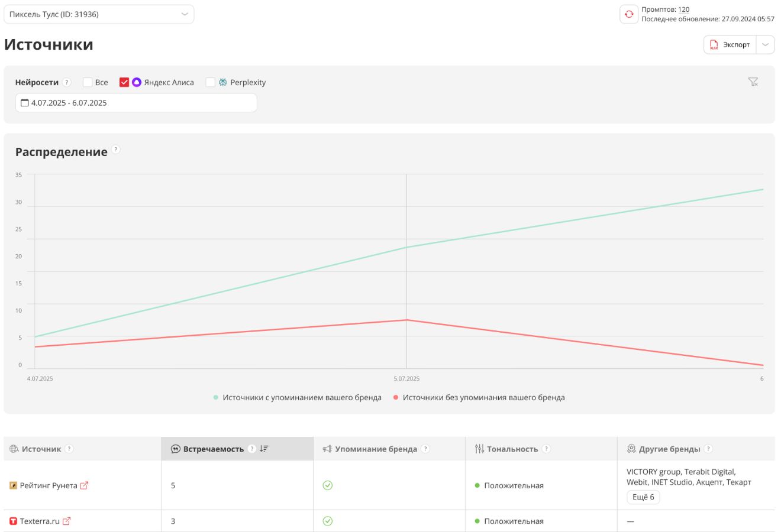
Task: Click the red refresh update icon
Action: click(x=629, y=14)
